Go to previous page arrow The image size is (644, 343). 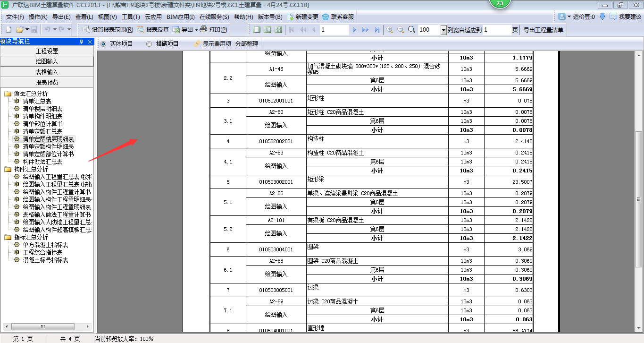(314, 29)
